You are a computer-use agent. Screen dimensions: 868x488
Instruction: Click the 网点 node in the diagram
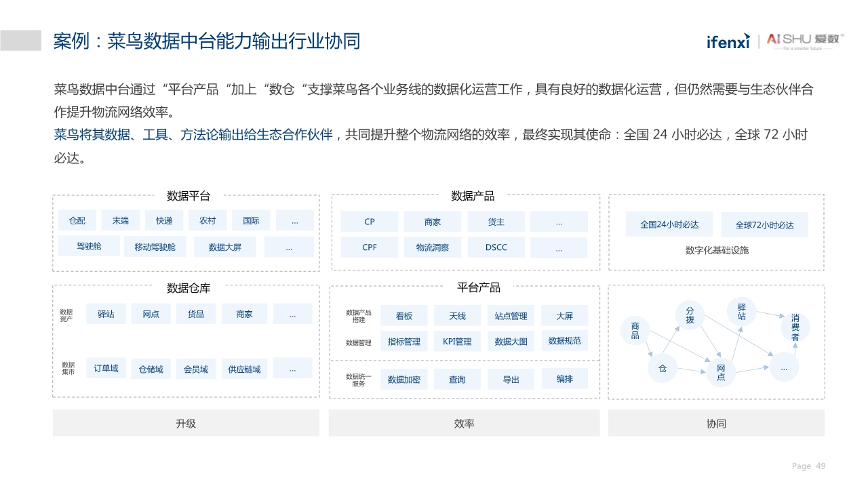[x=721, y=371]
